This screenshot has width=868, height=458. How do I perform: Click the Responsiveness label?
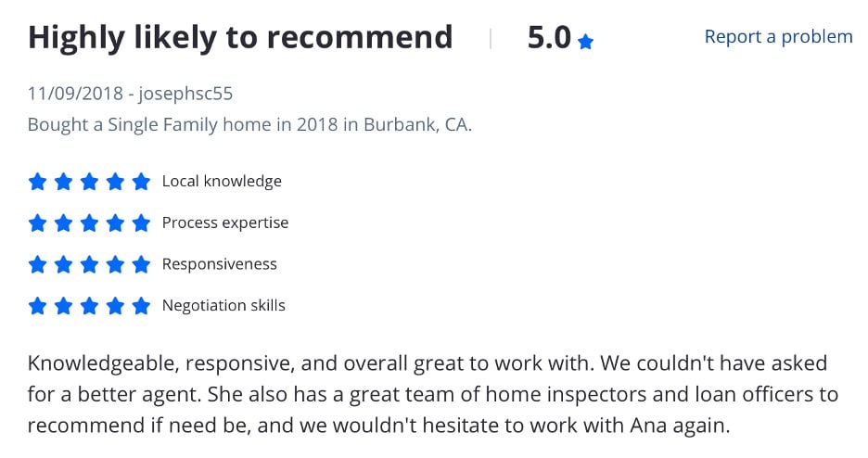[x=219, y=265]
